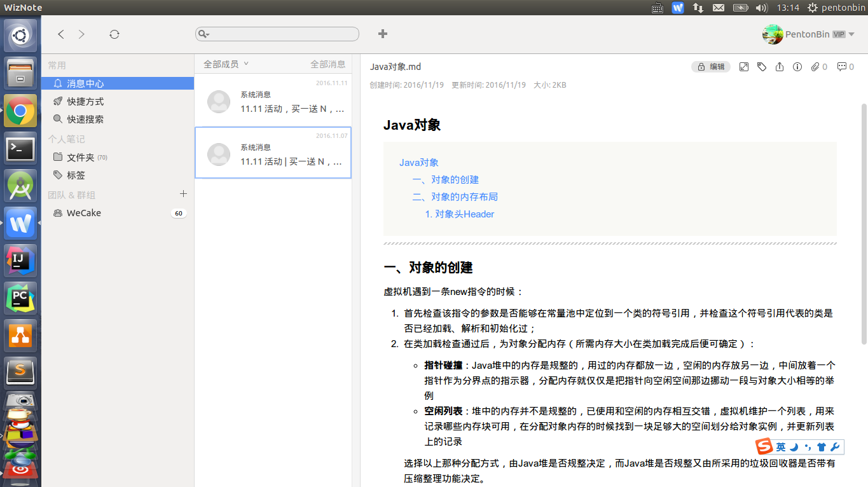
Task: Open battery indicator in top panel
Action: click(x=740, y=8)
